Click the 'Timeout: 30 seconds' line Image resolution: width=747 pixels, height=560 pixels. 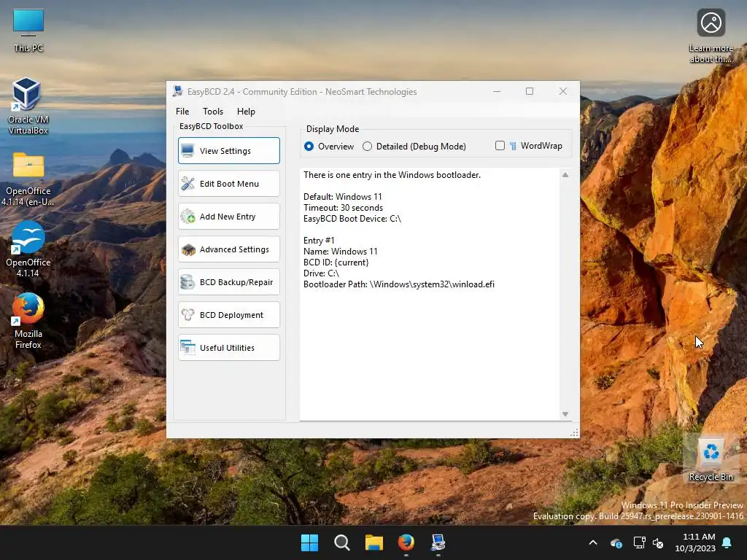point(343,208)
